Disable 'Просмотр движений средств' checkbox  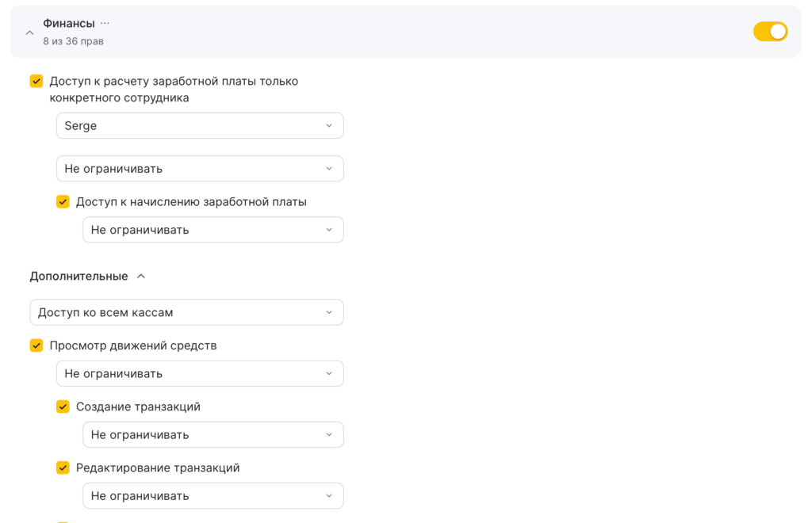tap(36, 345)
